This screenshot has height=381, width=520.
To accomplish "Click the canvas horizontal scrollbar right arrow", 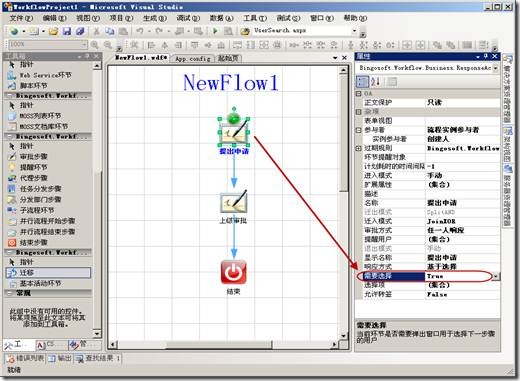I will tap(334, 344).
